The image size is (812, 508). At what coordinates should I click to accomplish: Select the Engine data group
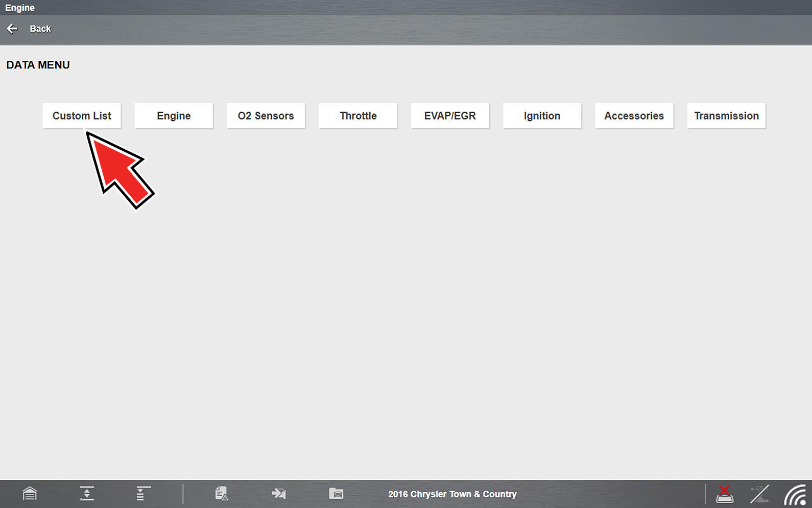pos(174,116)
